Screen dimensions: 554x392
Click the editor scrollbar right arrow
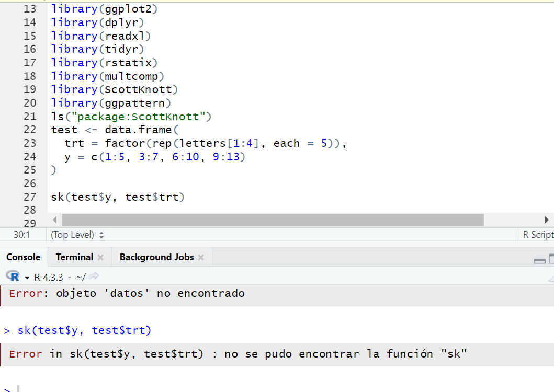pos(547,220)
